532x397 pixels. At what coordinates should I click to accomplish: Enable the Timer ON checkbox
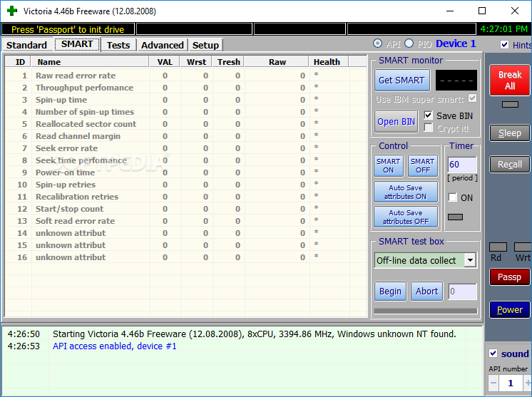pyautogui.click(x=453, y=197)
